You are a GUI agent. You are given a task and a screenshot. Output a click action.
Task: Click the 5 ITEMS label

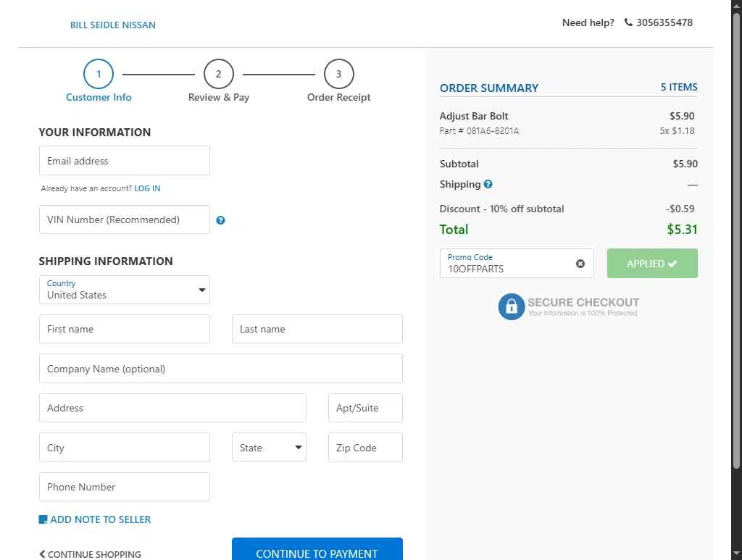click(x=679, y=87)
